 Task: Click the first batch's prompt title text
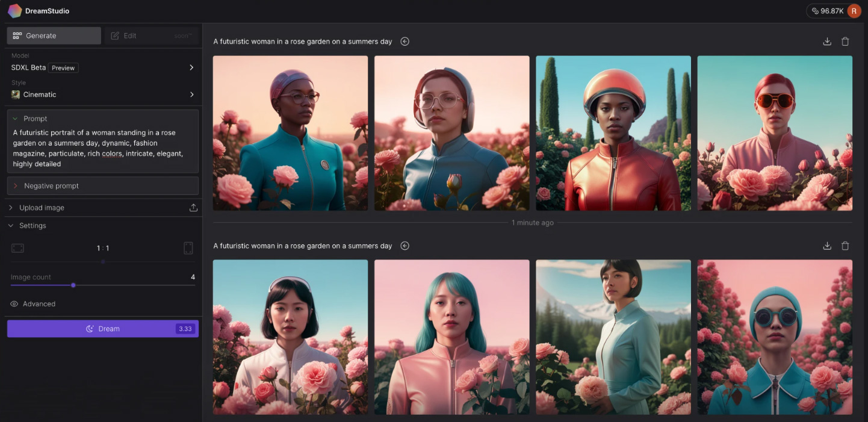[303, 42]
